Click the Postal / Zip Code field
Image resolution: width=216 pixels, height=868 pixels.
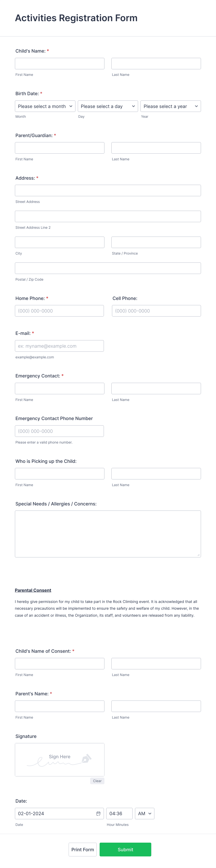(x=108, y=268)
